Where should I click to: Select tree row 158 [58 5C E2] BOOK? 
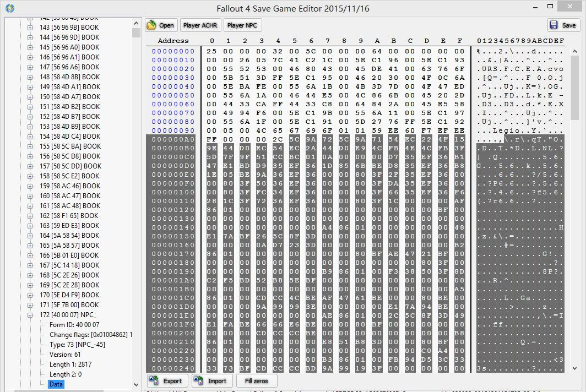(69, 176)
